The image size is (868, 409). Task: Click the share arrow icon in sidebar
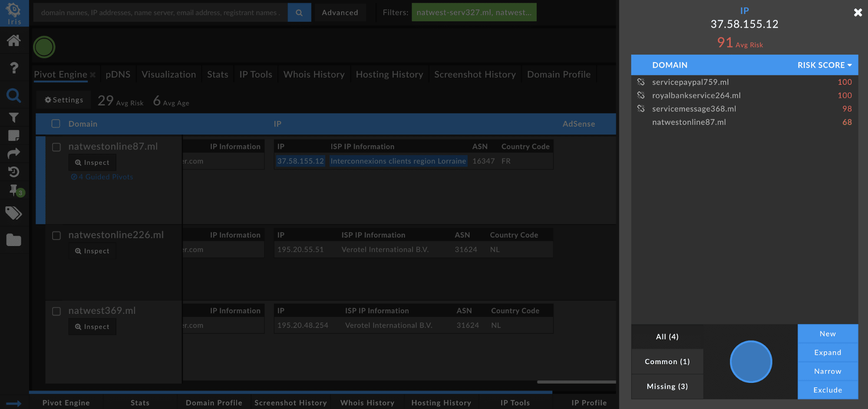(13, 153)
